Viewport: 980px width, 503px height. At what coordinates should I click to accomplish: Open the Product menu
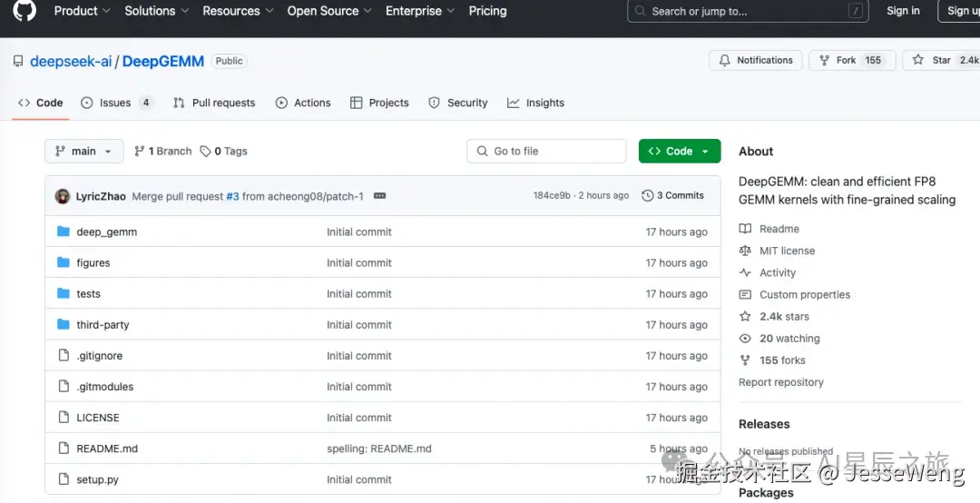coord(82,11)
